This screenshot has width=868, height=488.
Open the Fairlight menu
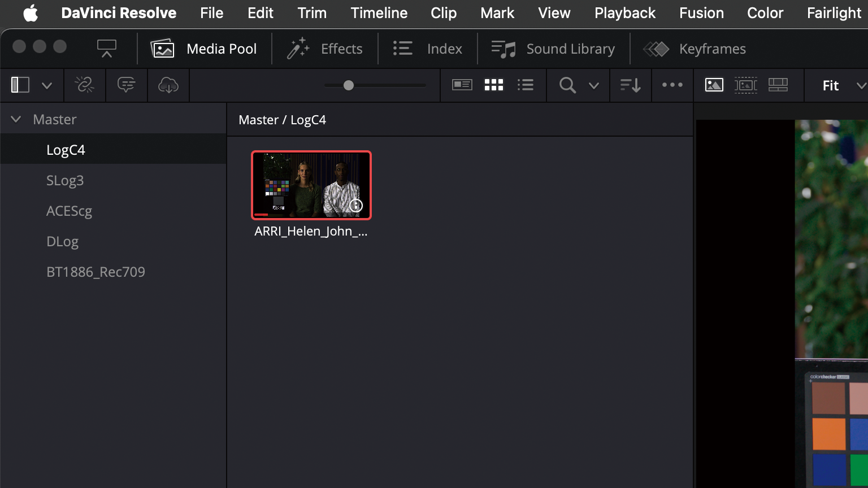point(834,13)
